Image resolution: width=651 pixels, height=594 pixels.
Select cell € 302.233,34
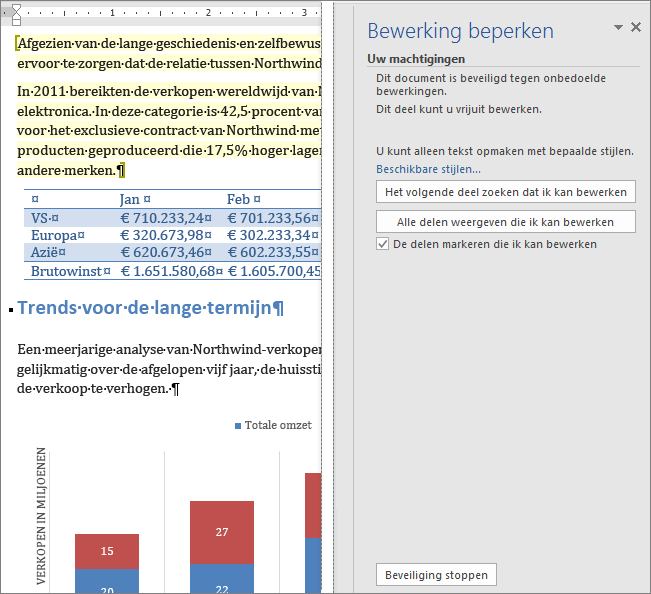pyautogui.click(x=273, y=235)
